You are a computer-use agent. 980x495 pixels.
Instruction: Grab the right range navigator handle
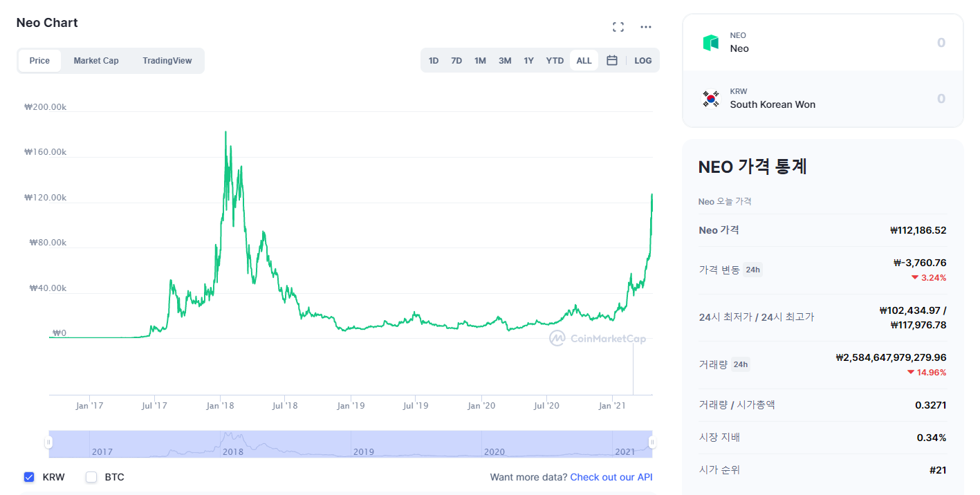[651, 442]
